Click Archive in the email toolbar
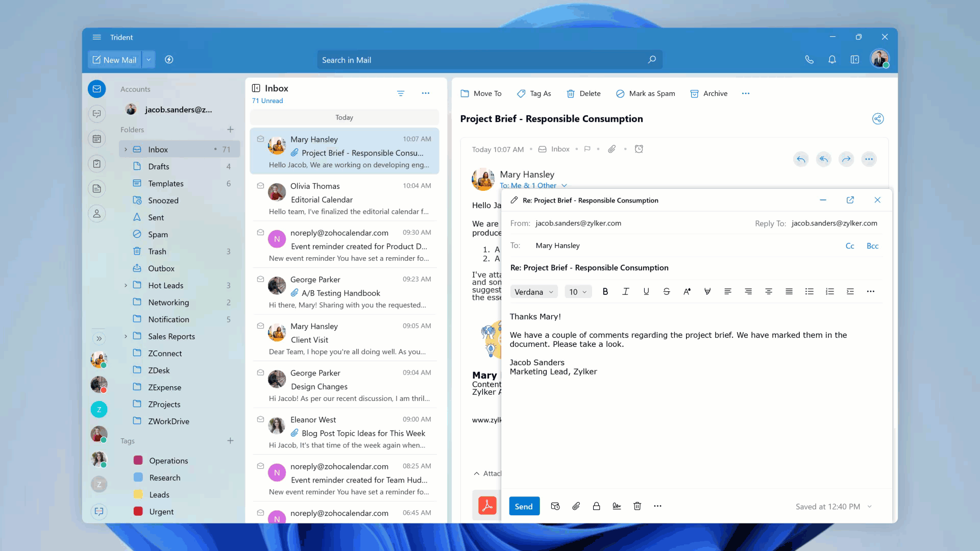Screen dimensions: 980x551 pyautogui.click(x=709, y=93)
